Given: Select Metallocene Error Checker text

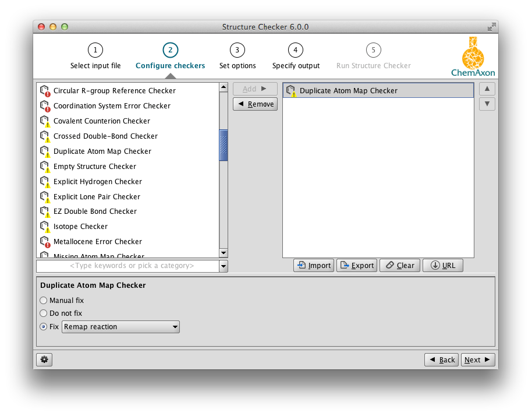Looking at the screenshot, I should tap(98, 242).
